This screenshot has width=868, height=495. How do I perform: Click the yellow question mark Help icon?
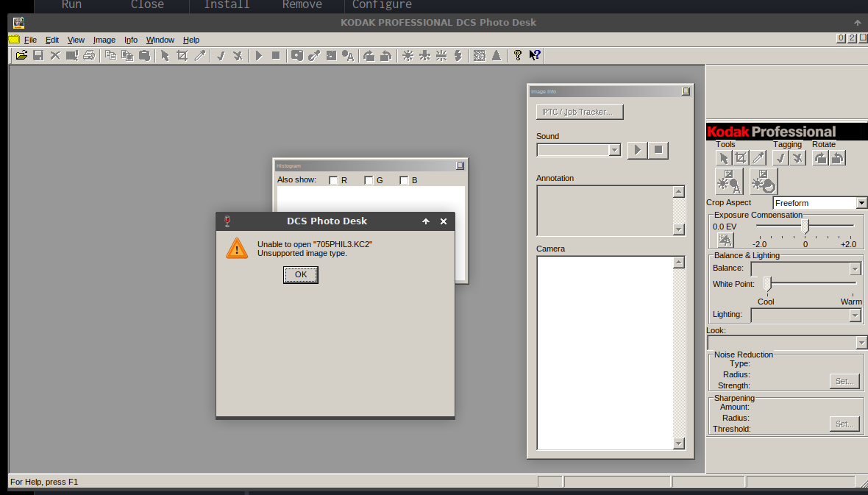pos(518,55)
